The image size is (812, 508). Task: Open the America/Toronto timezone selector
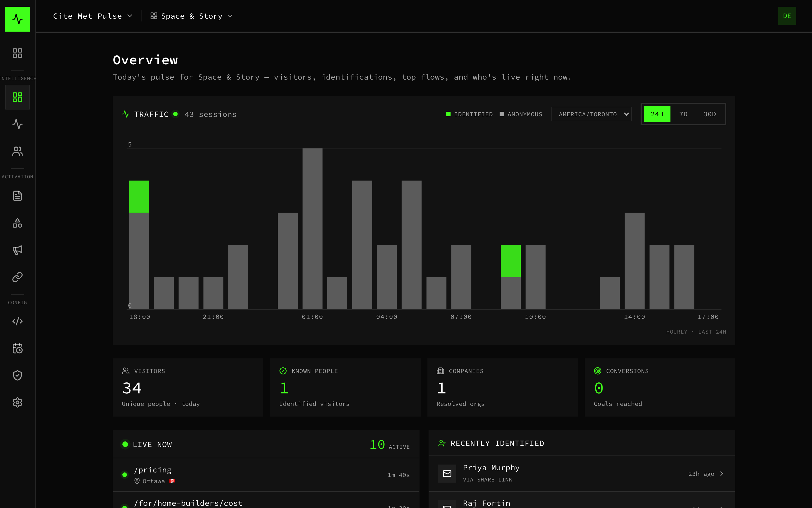tap(591, 114)
